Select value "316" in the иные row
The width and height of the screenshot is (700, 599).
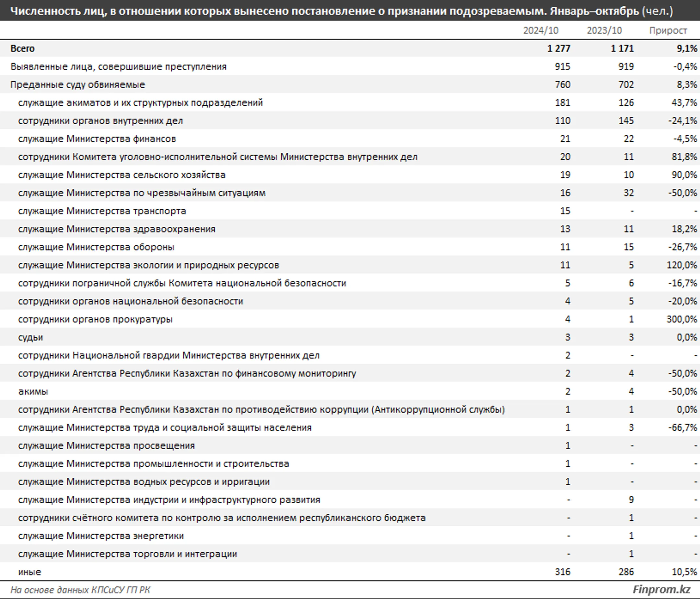(562, 572)
